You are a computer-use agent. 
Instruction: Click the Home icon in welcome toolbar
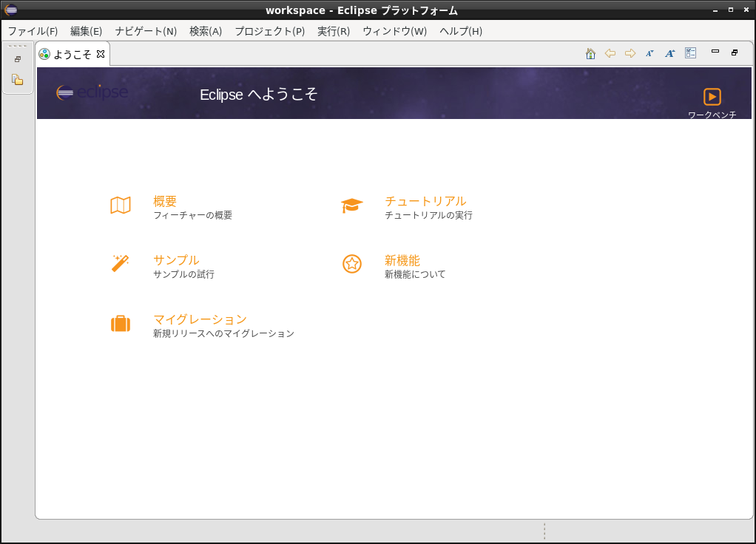coord(590,53)
